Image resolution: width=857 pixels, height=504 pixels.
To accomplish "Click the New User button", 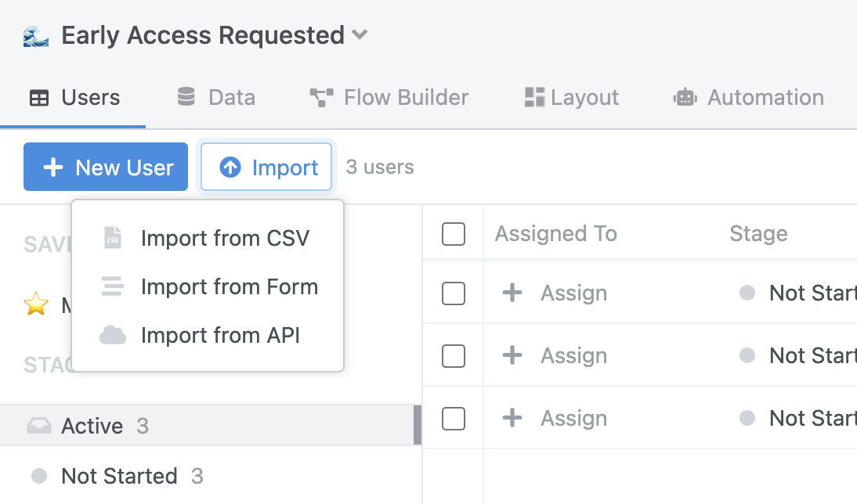I will [x=106, y=167].
